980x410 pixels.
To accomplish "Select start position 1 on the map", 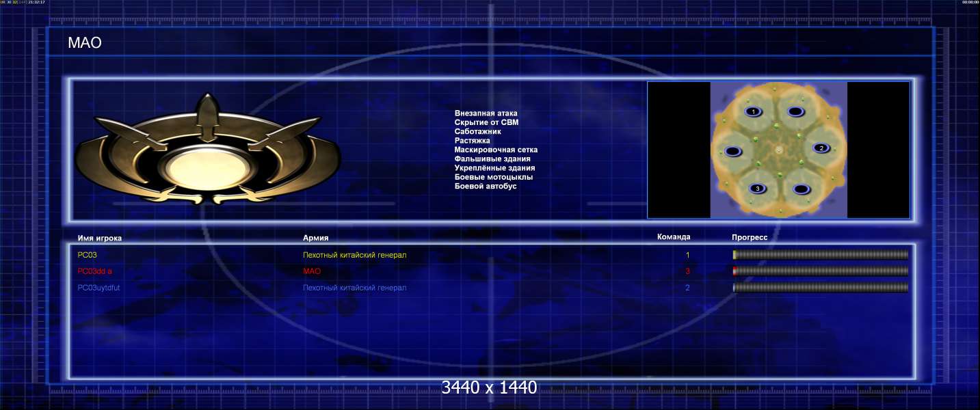I will tap(753, 111).
